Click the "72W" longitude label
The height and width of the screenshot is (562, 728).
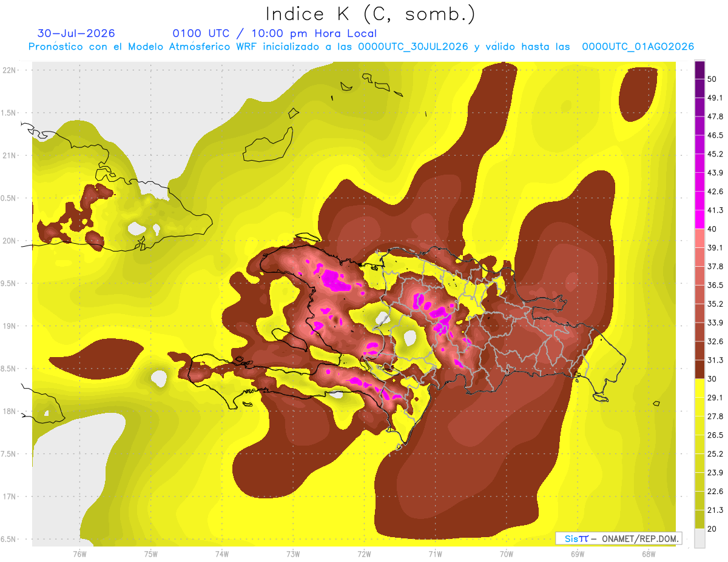point(364,554)
